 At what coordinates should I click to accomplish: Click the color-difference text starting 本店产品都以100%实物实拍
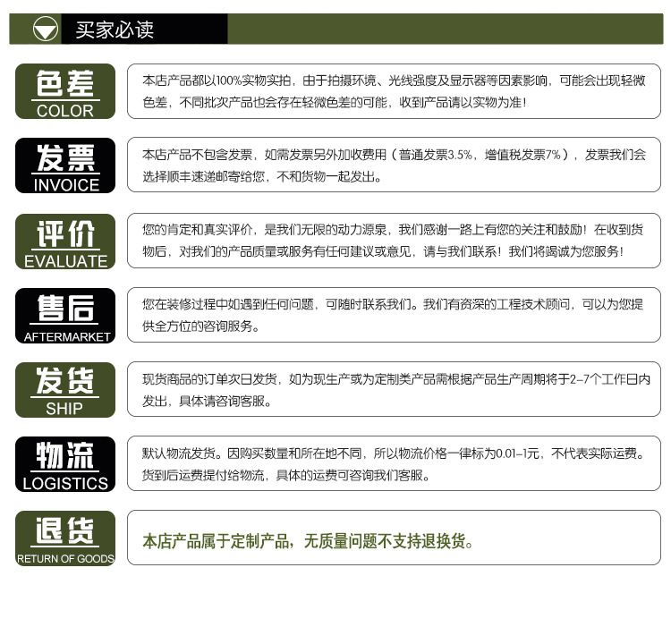(394, 91)
